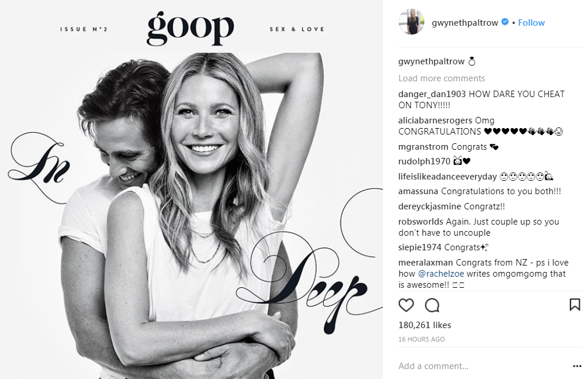The image size is (588, 379).
Task: Open danger_dan1903 commenter profile
Action: 432,94
